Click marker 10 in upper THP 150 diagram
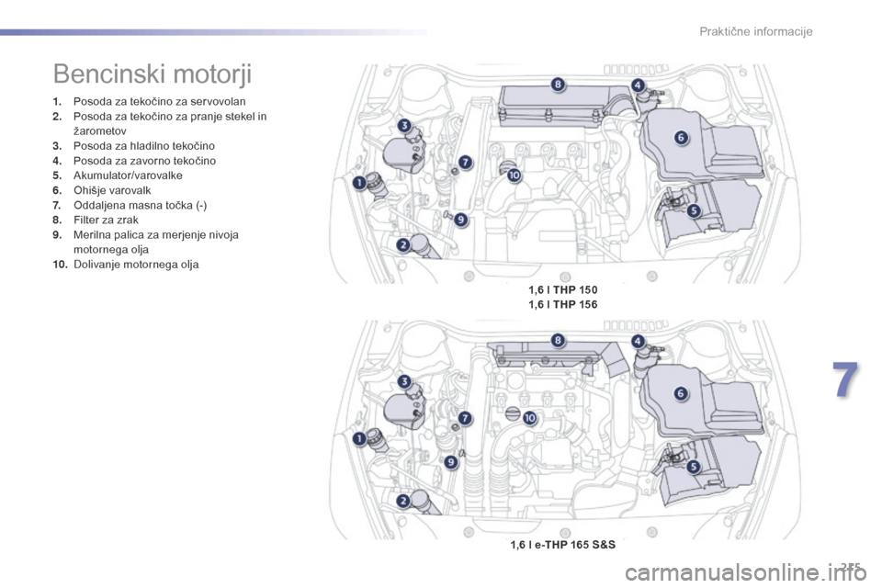 tap(514, 175)
